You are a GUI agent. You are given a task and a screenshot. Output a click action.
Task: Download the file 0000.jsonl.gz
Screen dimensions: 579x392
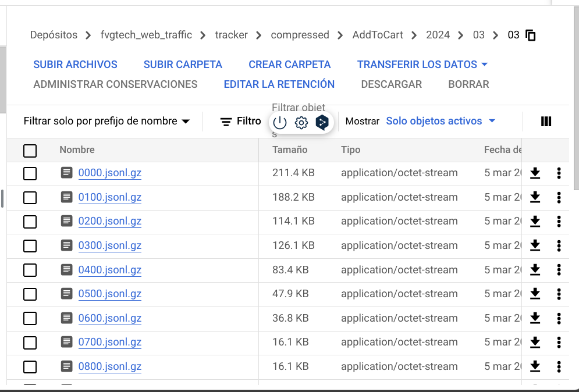click(535, 173)
